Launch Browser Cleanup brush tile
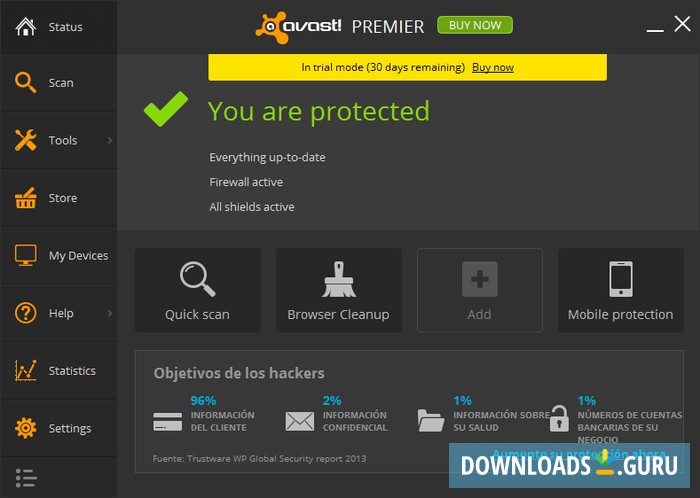 tap(338, 290)
